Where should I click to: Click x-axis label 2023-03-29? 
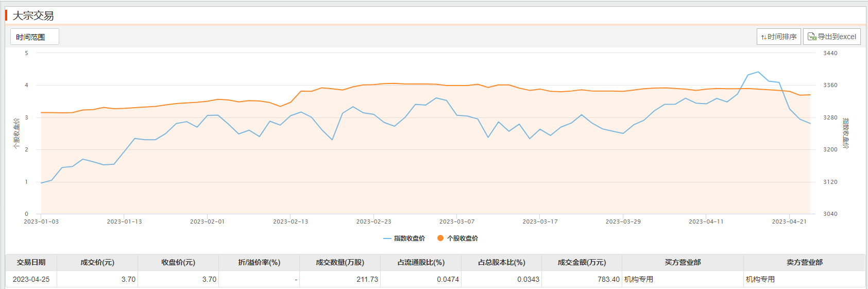623,222
